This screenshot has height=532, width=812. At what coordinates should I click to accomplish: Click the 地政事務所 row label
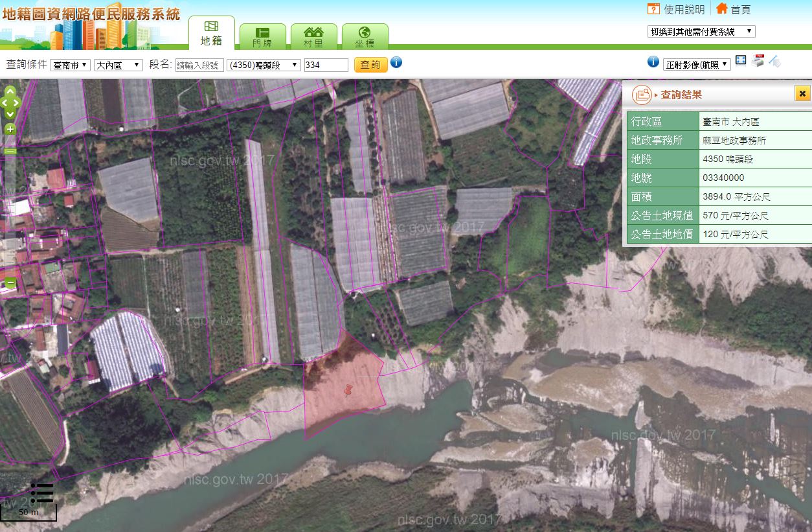point(663,140)
